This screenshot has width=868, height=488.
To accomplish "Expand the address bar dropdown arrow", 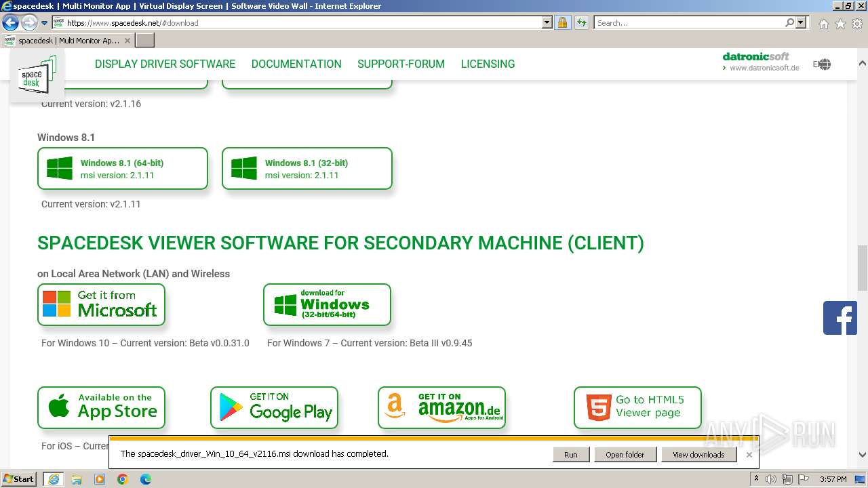I will [547, 22].
